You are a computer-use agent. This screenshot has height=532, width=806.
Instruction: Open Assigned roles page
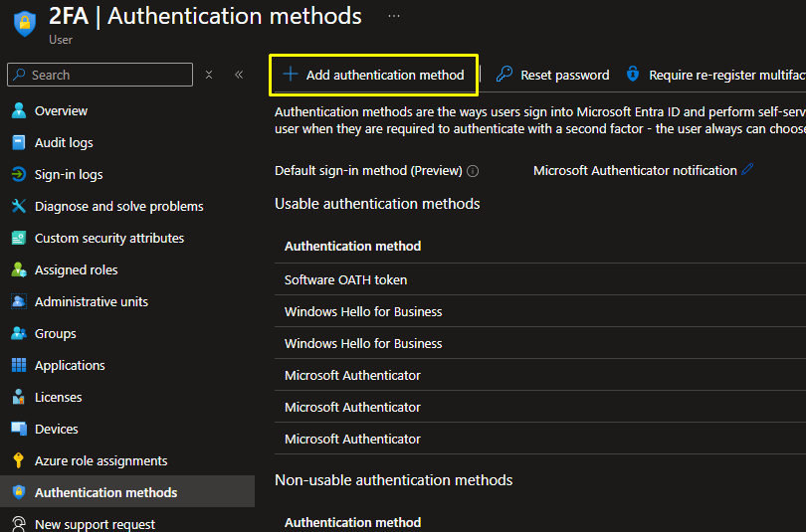[76, 269]
